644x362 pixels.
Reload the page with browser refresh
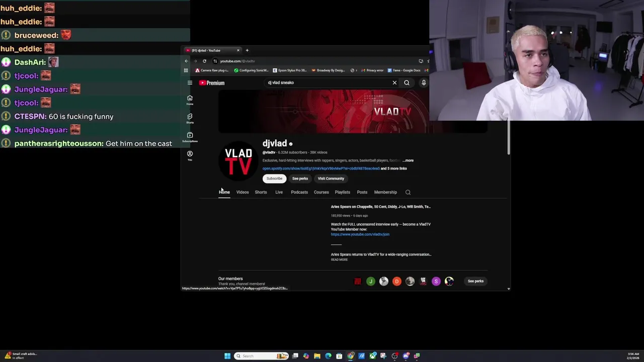tap(204, 61)
